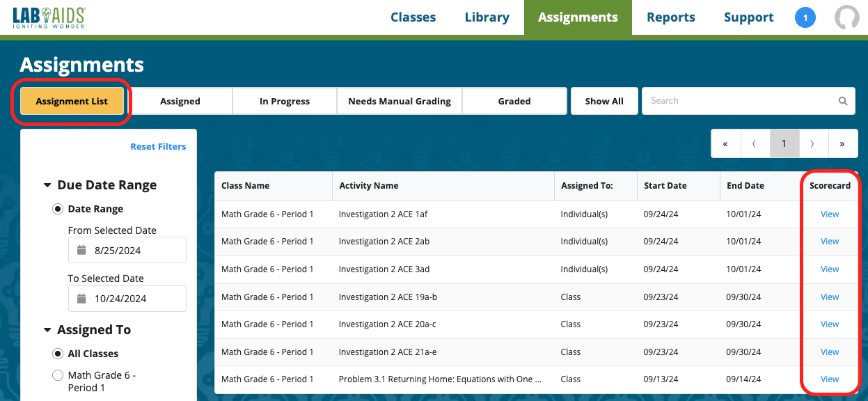Collapse the Assigned To section
The height and width of the screenshot is (401, 868).
point(46,329)
